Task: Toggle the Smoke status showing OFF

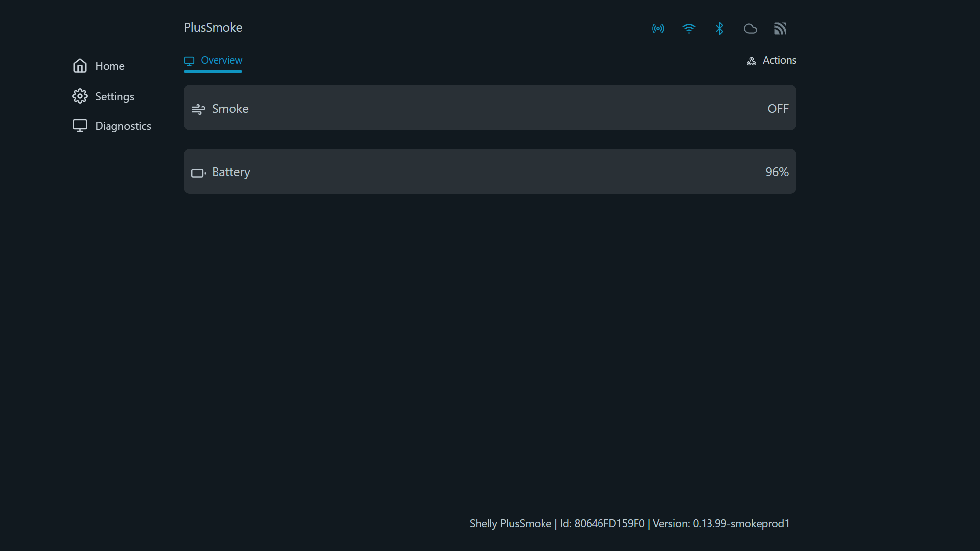Action: pyautogui.click(x=778, y=108)
